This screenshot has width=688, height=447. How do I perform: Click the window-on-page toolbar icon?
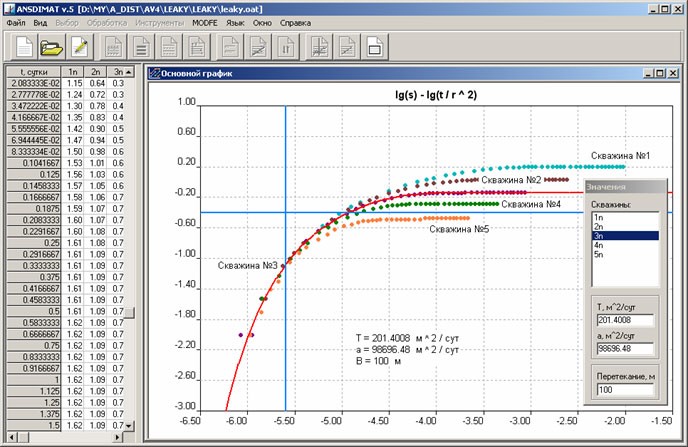coord(374,46)
